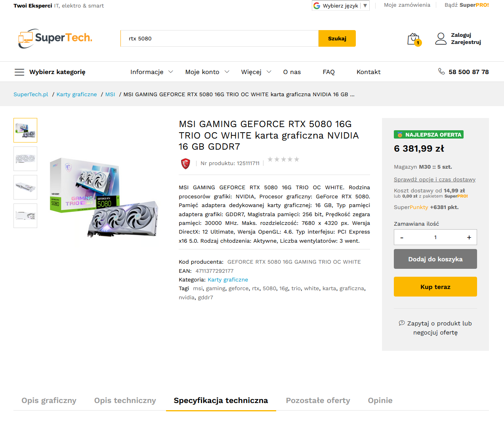Decrease order quantity with minus button
504x424 pixels.
pyautogui.click(x=402, y=238)
